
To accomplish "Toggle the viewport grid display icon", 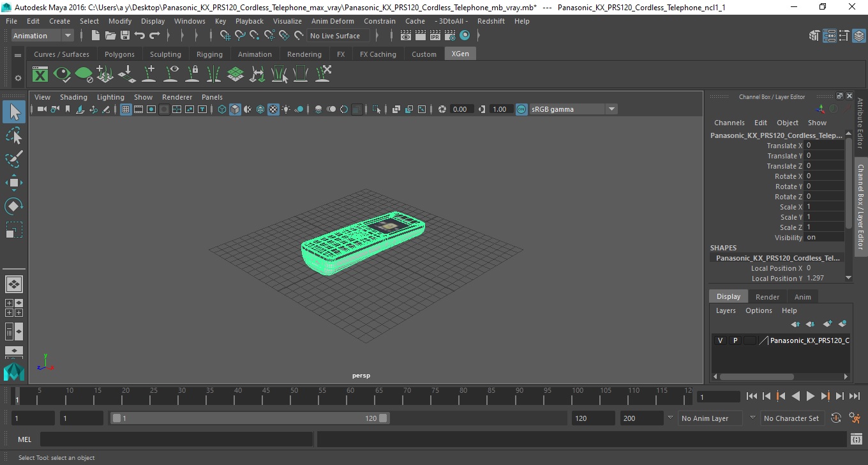I will point(126,109).
